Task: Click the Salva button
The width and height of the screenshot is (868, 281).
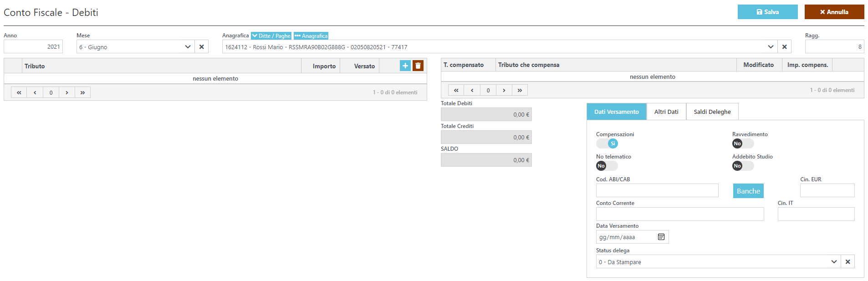Action: pyautogui.click(x=768, y=12)
